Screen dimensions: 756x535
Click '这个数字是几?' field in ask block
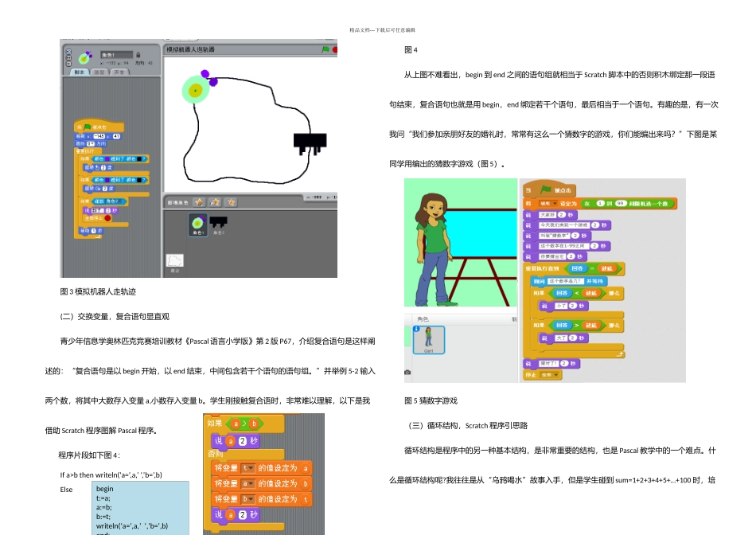pyautogui.click(x=566, y=281)
